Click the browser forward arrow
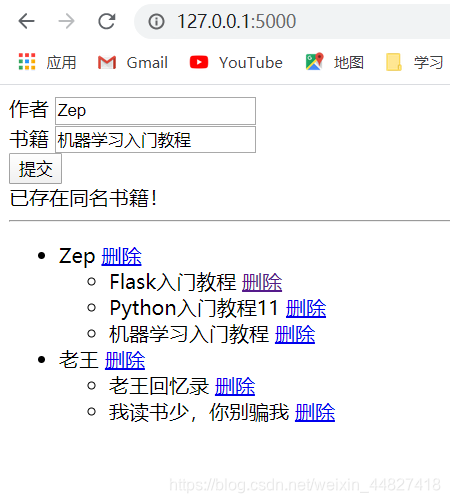Image resolution: width=450 pixels, height=503 pixels. coord(66,21)
